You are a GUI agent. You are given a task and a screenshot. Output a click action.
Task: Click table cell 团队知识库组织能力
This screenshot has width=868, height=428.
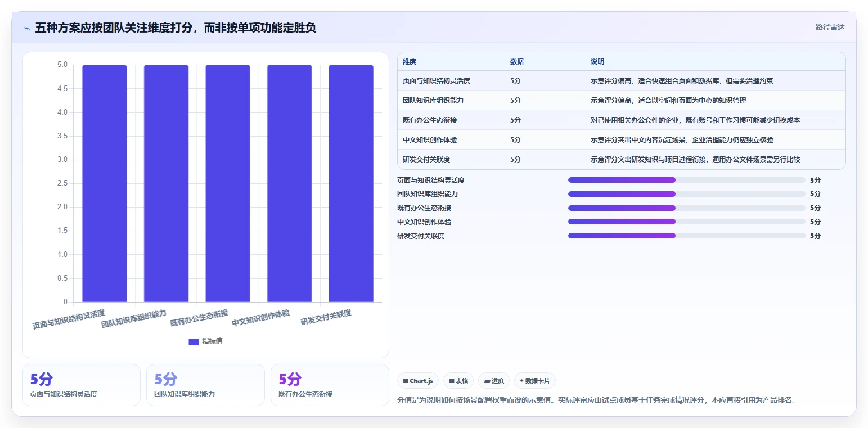pos(433,101)
